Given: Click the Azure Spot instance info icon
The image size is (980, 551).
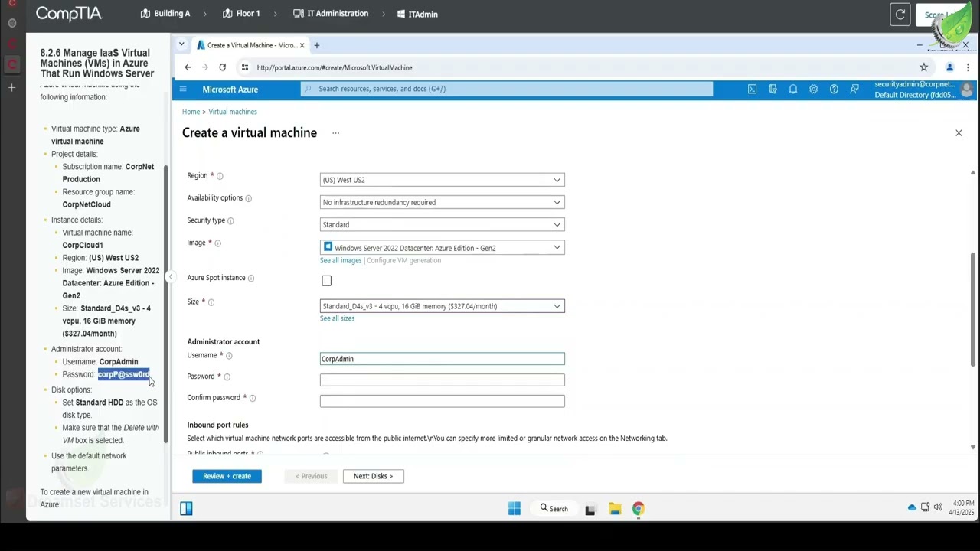Looking at the screenshot, I should (251, 278).
